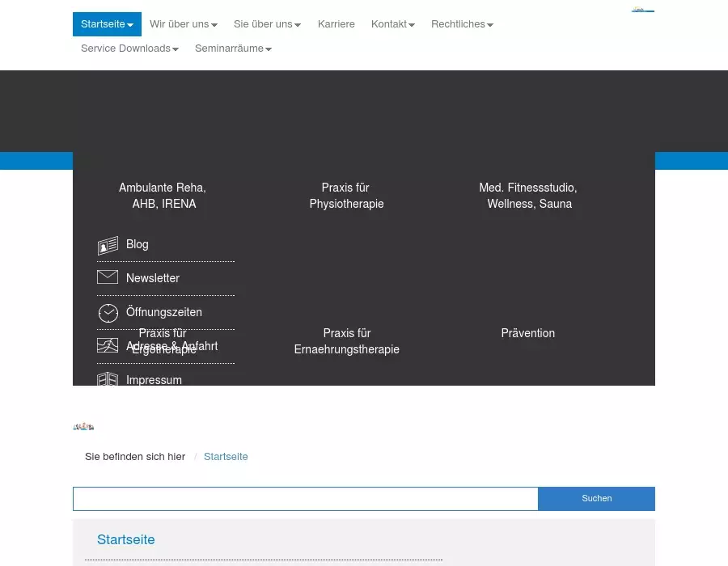The image size is (728, 566).
Task: Expand the Seminarräume menu
Action: coord(233,49)
